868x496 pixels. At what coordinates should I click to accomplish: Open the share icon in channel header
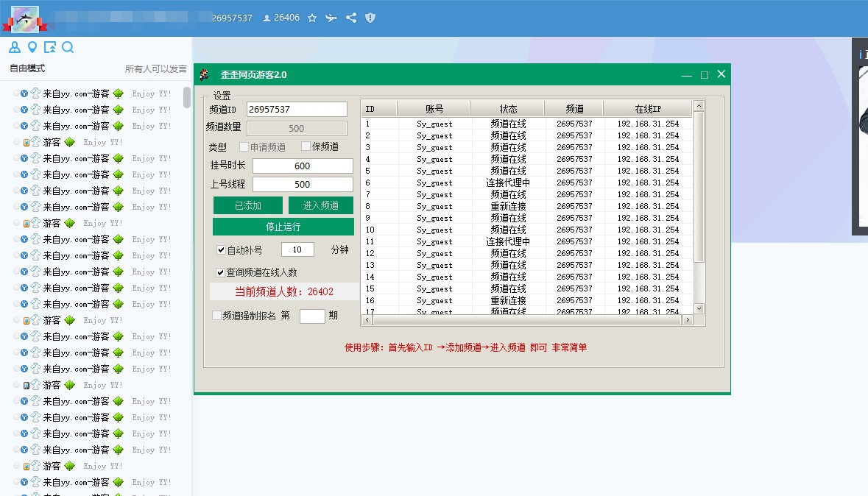tap(351, 18)
